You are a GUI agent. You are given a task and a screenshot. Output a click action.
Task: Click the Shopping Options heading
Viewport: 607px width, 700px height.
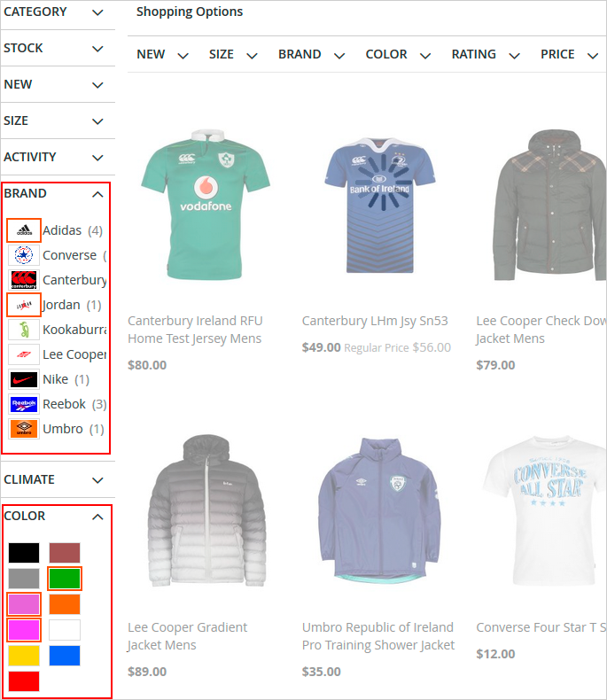pyautogui.click(x=190, y=12)
